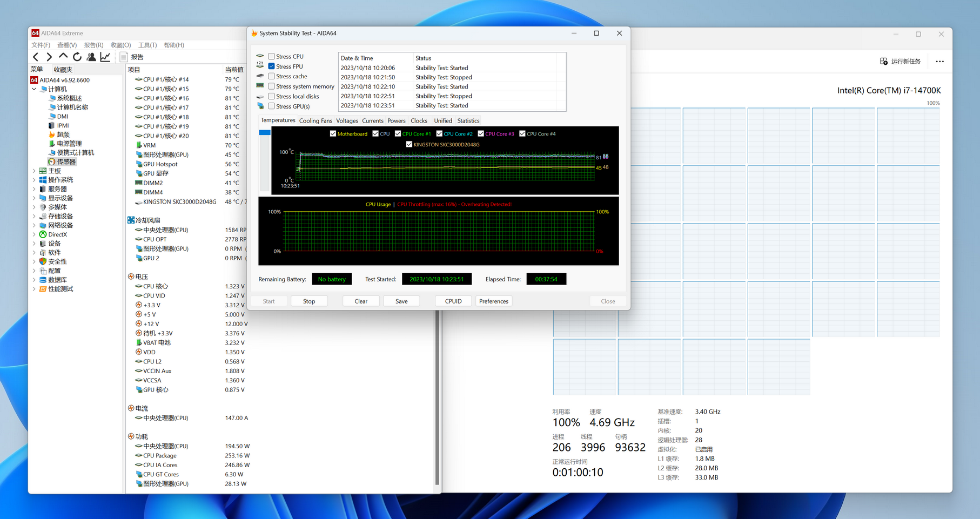Uncheck the CPU Core #1 graph checkbox
Image resolution: width=980 pixels, height=519 pixels.
point(398,134)
